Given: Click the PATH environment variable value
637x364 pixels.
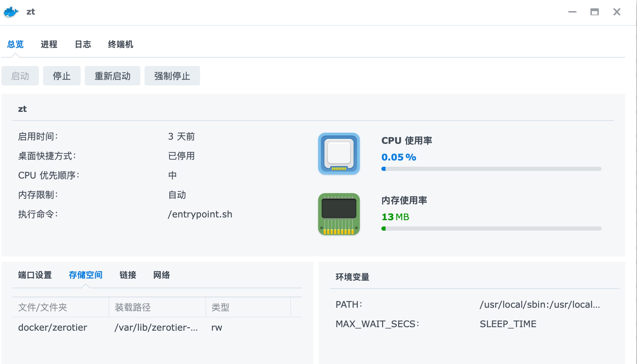Looking at the screenshot, I should point(540,305).
